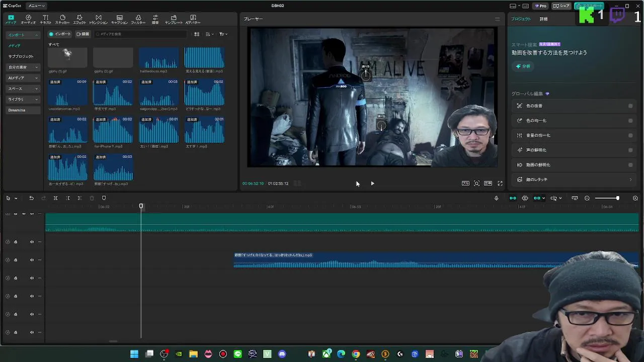Toggle 音量の均一化 (loudness normalization) switch
This screenshot has width=644, height=362.
point(630,135)
